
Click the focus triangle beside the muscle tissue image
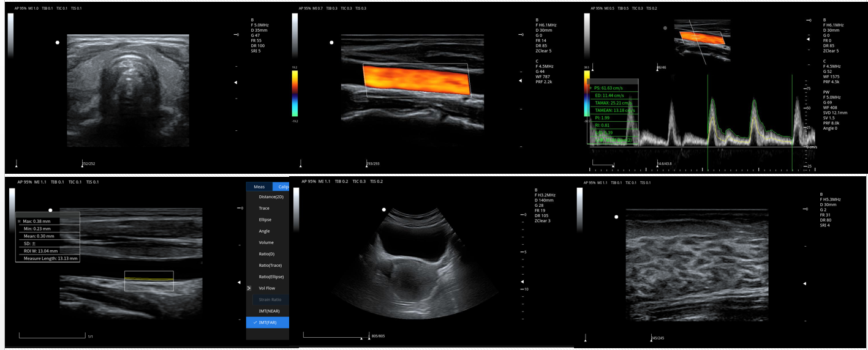pos(805,283)
